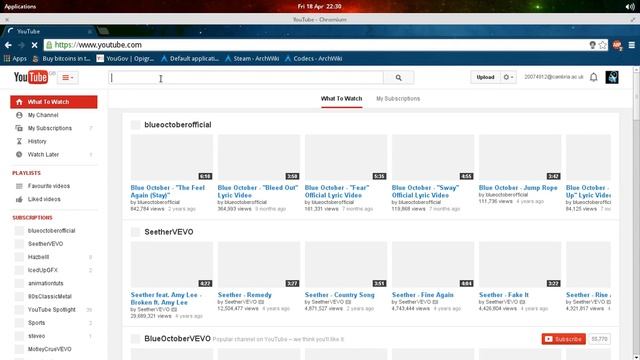Close the YouTube browser tab
This screenshot has height=360, width=640.
tap(90, 31)
